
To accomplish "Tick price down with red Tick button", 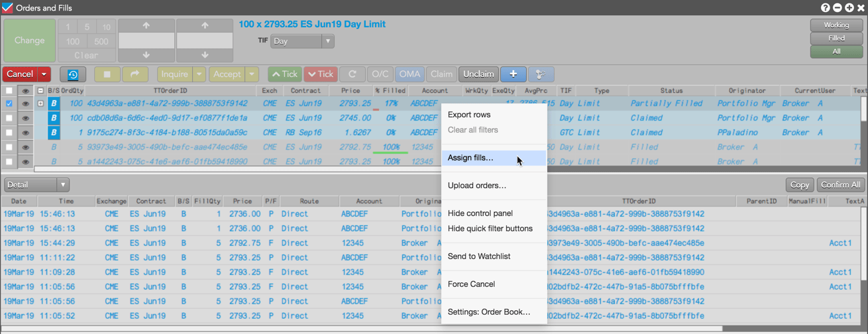I will click(321, 74).
